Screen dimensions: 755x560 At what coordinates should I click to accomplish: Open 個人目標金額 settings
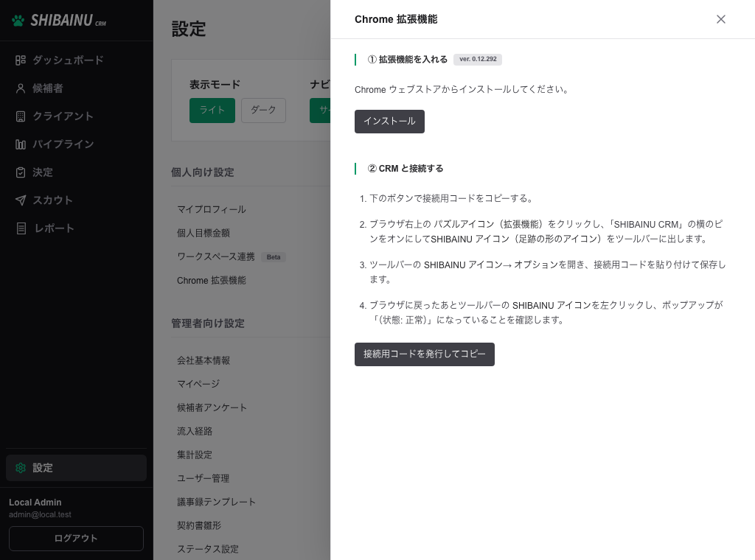click(x=203, y=233)
